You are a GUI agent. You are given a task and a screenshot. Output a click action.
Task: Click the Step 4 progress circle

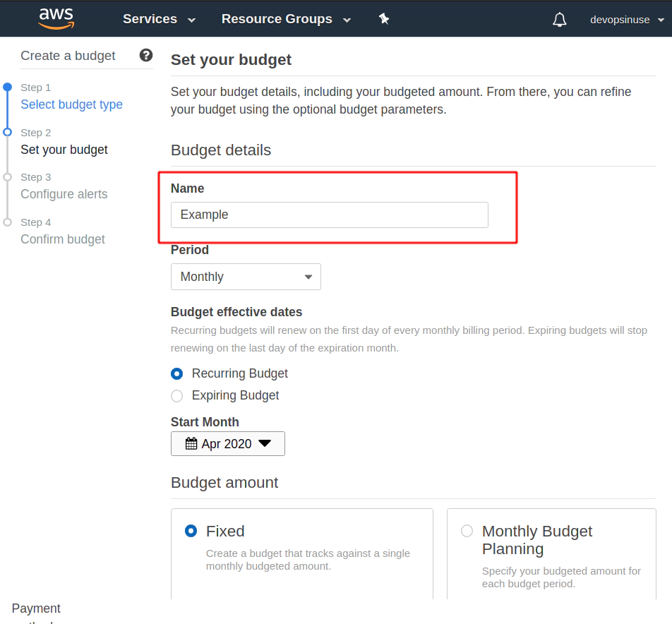(x=7, y=222)
